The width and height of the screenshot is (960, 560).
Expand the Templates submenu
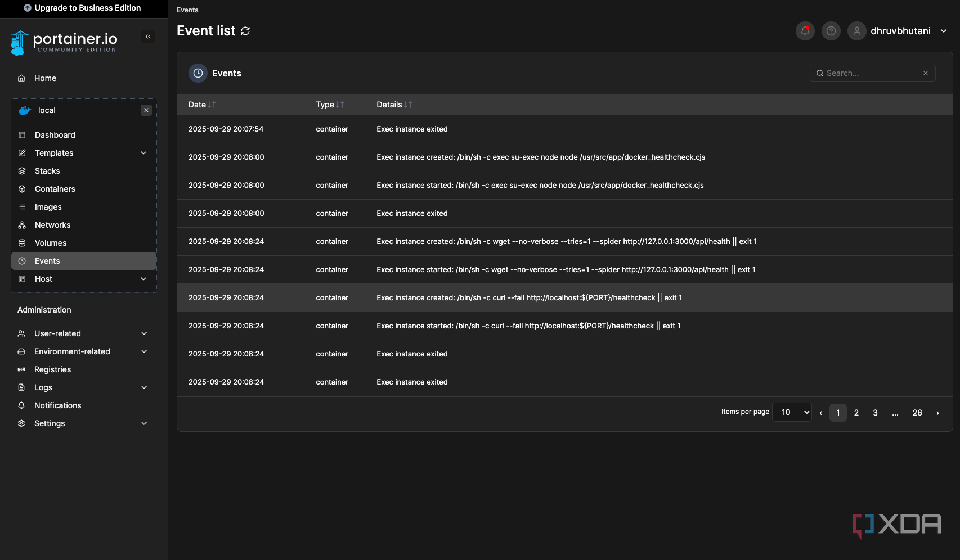[x=143, y=153]
